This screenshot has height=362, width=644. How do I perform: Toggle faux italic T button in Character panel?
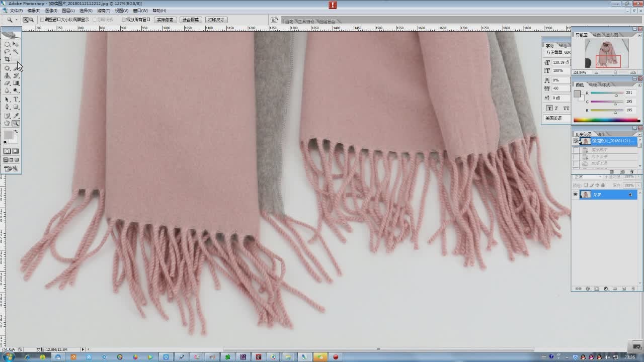(556, 108)
